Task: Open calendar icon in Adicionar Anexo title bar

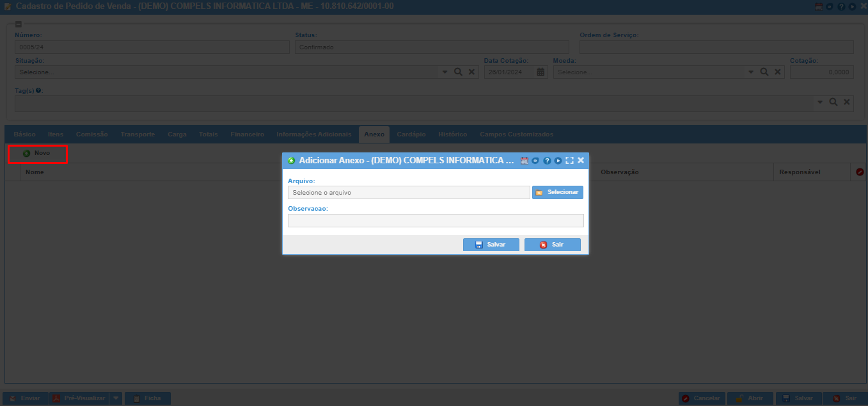Action: click(x=525, y=161)
